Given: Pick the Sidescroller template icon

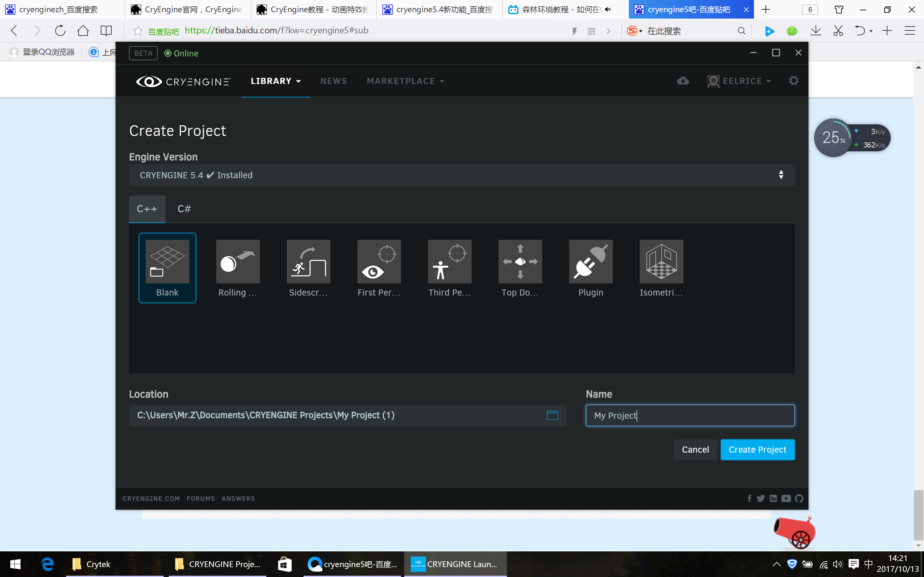Looking at the screenshot, I should coord(308,262).
